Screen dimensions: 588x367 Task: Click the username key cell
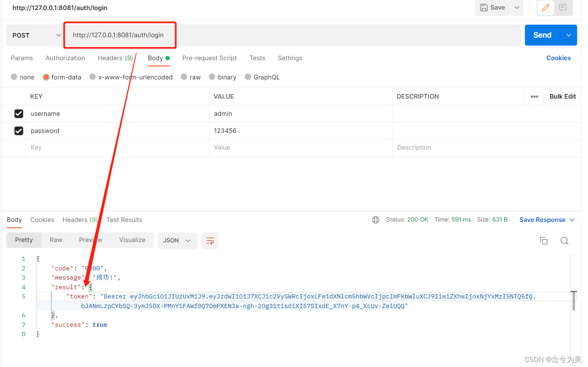(117, 114)
